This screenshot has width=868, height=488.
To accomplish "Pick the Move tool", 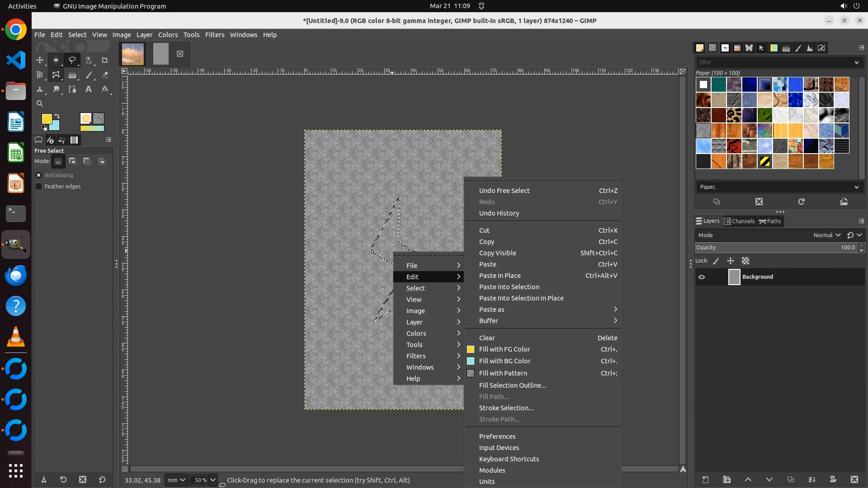I will [40, 60].
